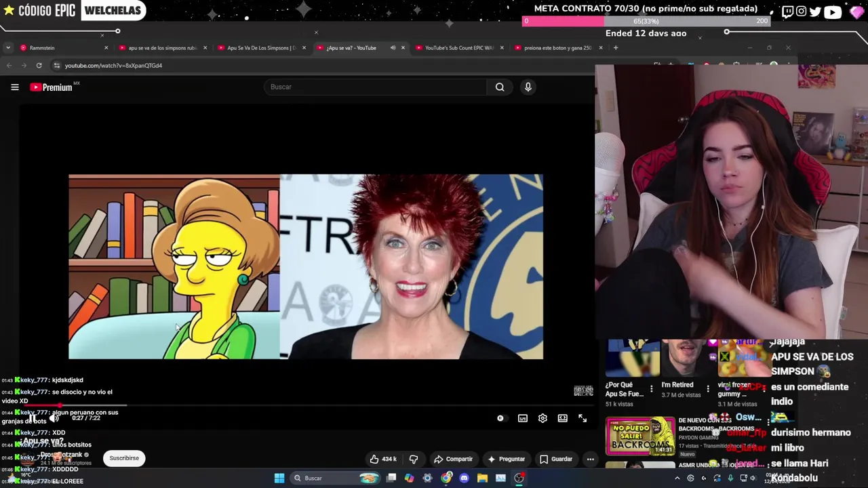868x488 pixels.
Task: Open the Twitch icon in stream overlay
Action: click(x=787, y=11)
